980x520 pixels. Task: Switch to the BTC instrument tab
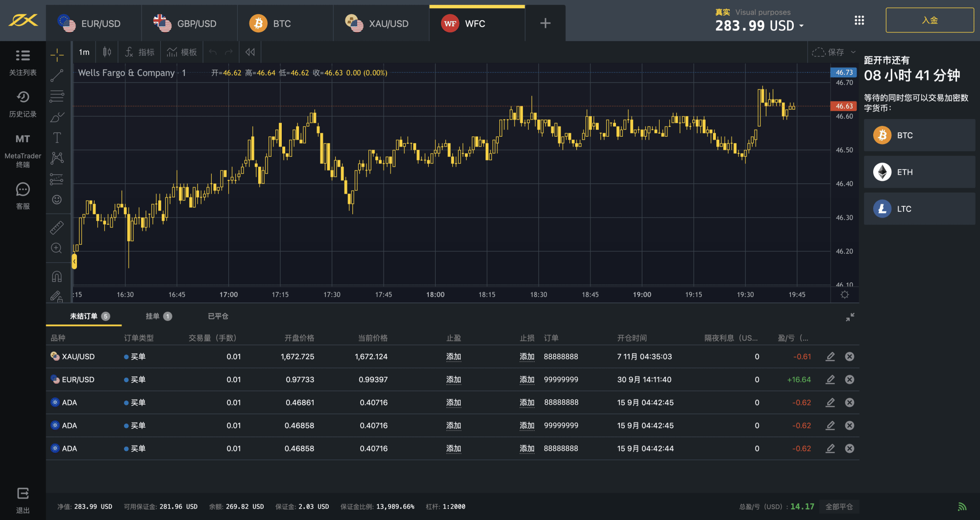(281, 24)
